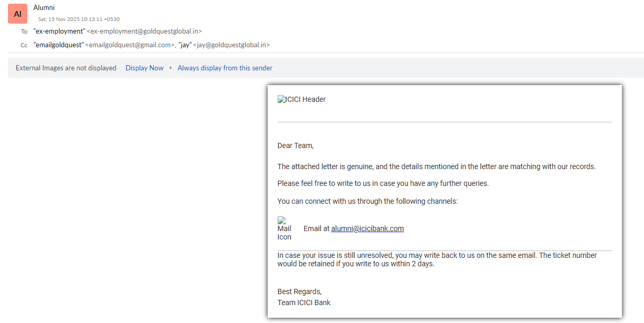The height and width of the screenshot is (323, 644).
Task: Click the email timestamp Sat, 15 Nov 2025
Action: pos(79,19)
